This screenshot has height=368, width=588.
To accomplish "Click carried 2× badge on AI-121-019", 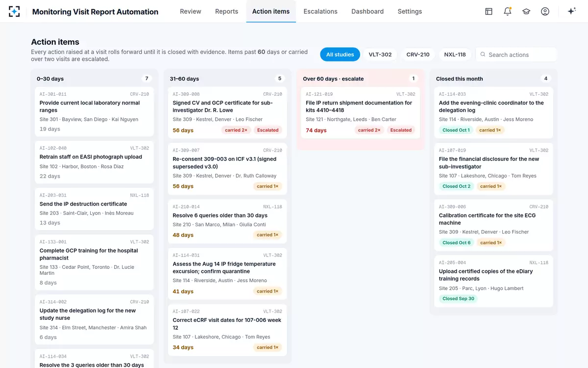I will click(369, 130).
